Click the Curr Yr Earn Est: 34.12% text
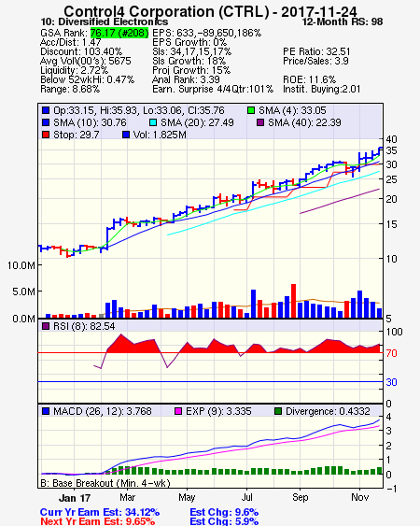The image size is (420, 526). point(100,512)
